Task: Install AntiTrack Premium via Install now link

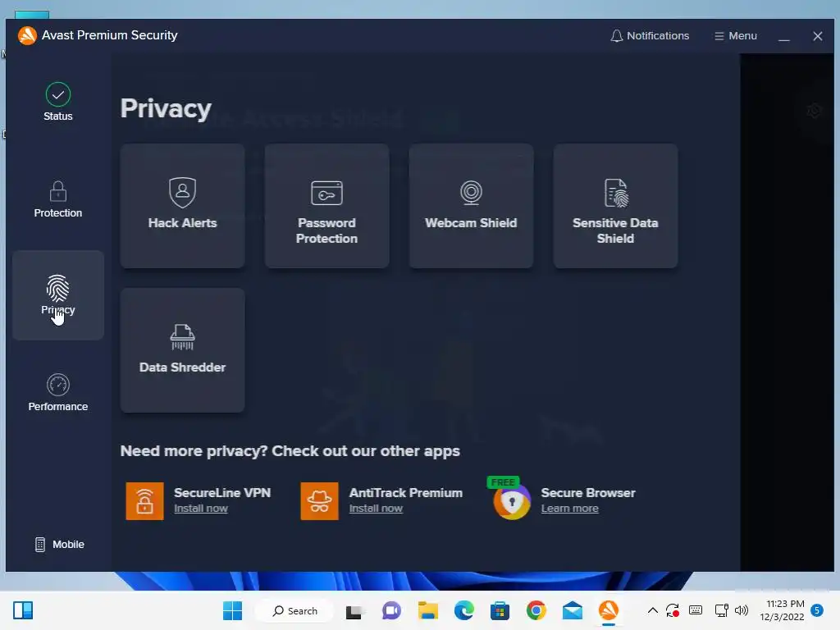Action: pos(376,509)
